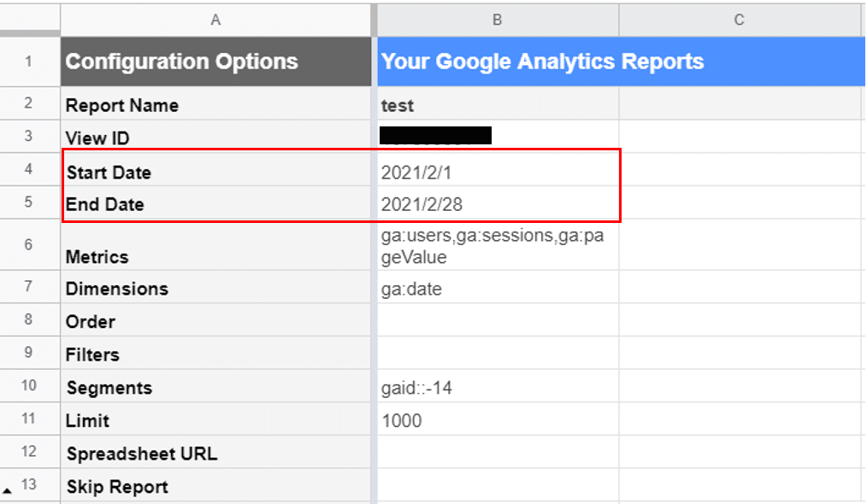Image resolution: width=867 pixels, height=504 pixels.
Task: Select the empty Filters value cell
Action: point(497,355)
